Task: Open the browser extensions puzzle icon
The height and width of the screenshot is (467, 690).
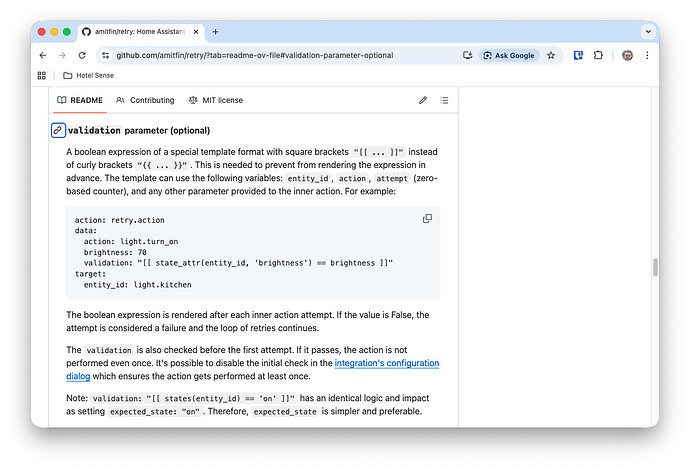Action: click(599, 55)
